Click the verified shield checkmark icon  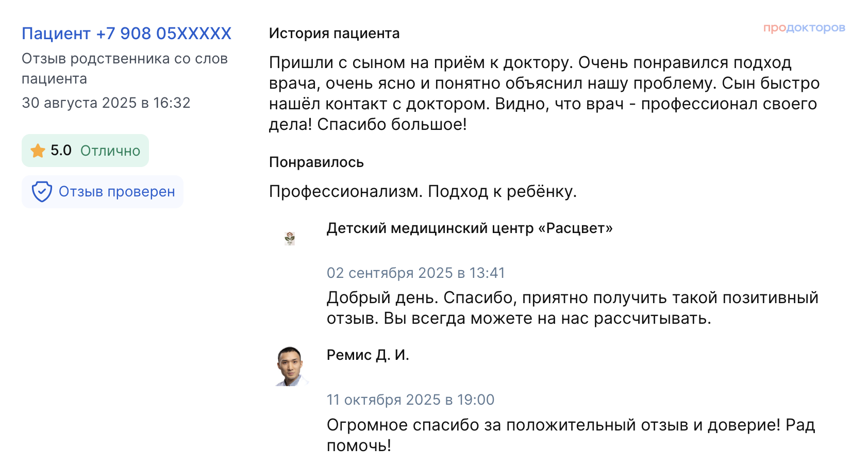point(42,192)
